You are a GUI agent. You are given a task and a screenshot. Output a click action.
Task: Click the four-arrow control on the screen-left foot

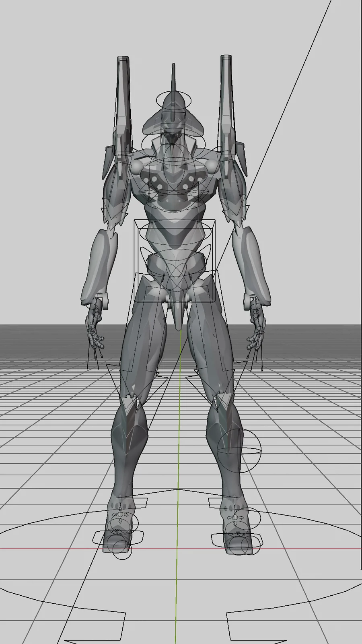click(x=120, y=515)
